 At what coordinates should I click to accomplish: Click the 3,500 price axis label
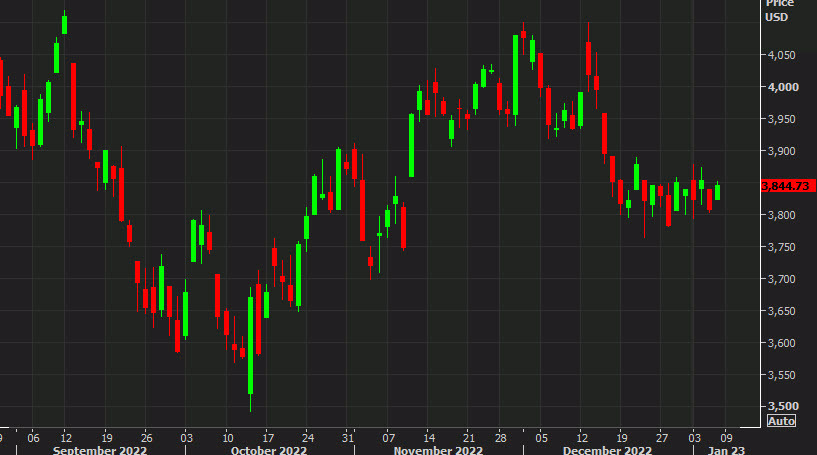pyautogui.click(x=781, y=406)
